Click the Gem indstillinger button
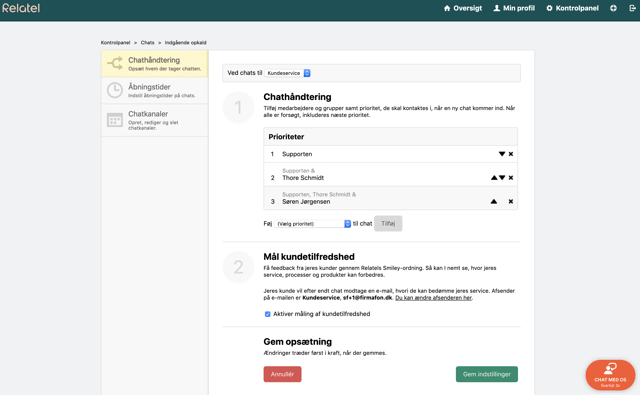 pyautogui.click(x=487, y=374)
